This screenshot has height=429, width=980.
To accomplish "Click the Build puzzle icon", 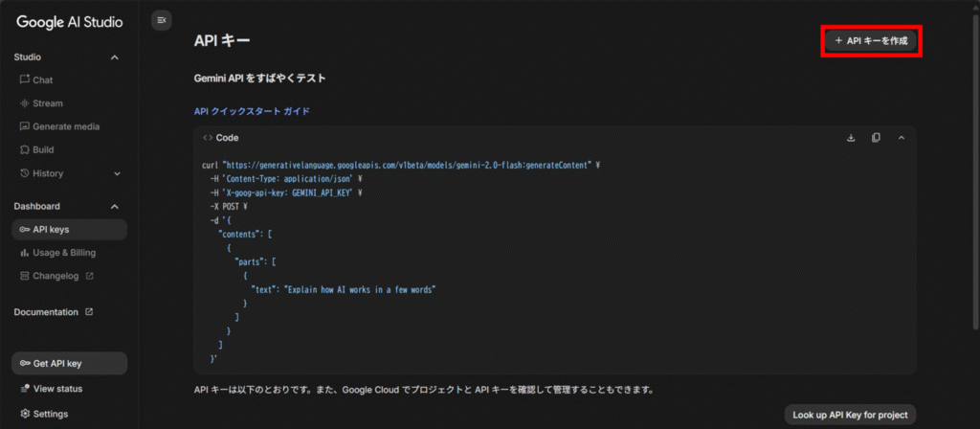I will coord(25,149).
